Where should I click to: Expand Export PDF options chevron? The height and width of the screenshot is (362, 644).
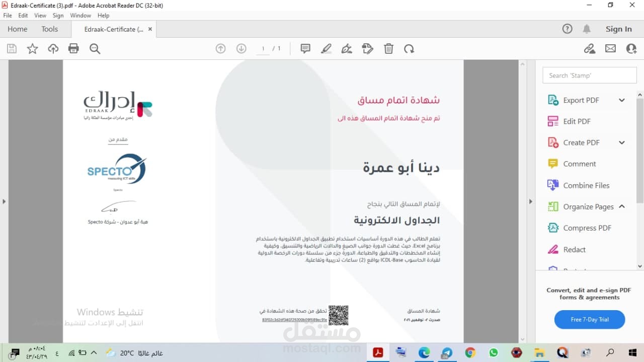point(622,100)
